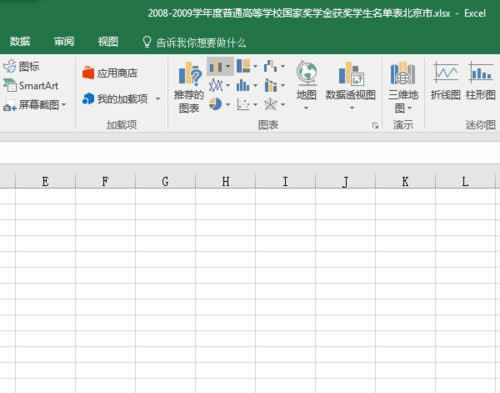Select column J header

[x=345, y=182]
